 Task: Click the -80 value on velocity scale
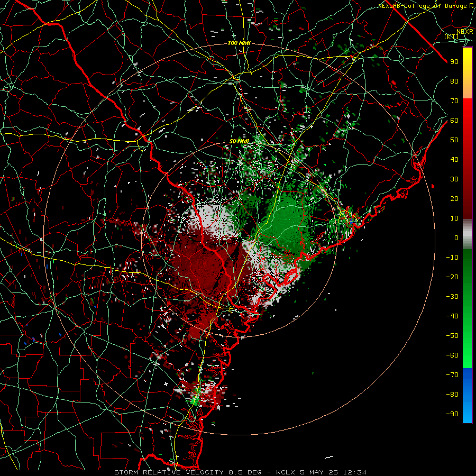pos(452,395)
